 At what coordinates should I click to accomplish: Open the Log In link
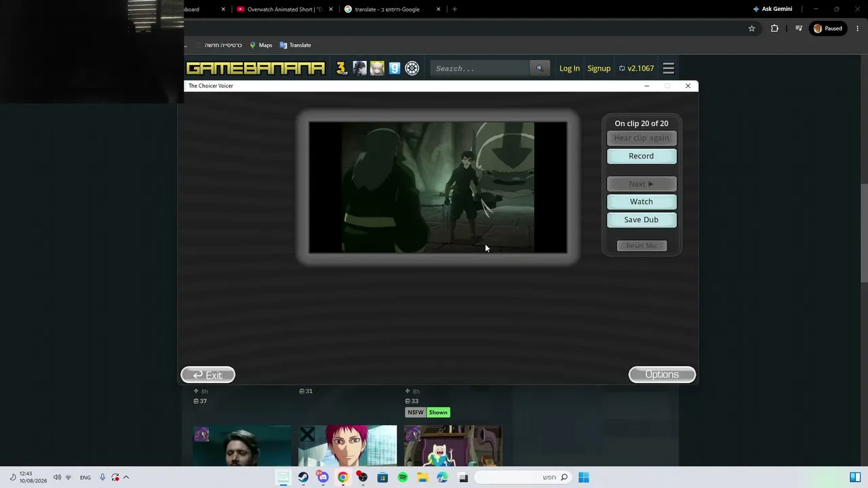point(570,68)
